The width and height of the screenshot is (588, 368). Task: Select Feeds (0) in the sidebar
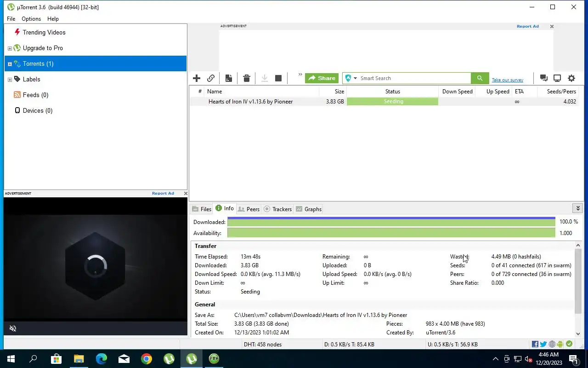35,95
